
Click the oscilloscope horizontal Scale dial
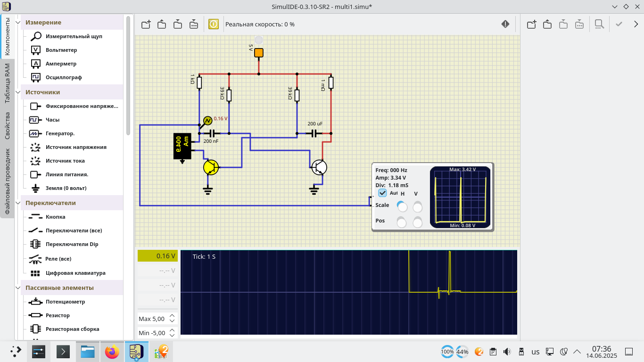[402, 206]
